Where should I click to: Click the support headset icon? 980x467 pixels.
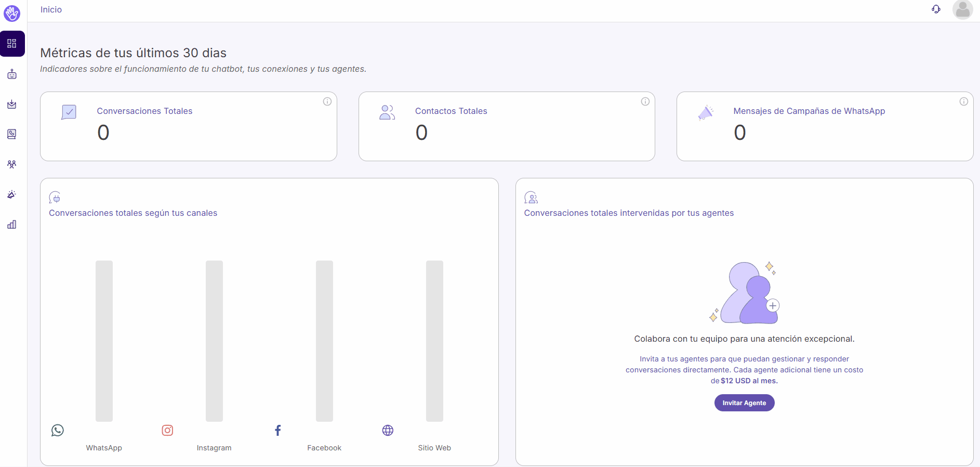point(936,9)
